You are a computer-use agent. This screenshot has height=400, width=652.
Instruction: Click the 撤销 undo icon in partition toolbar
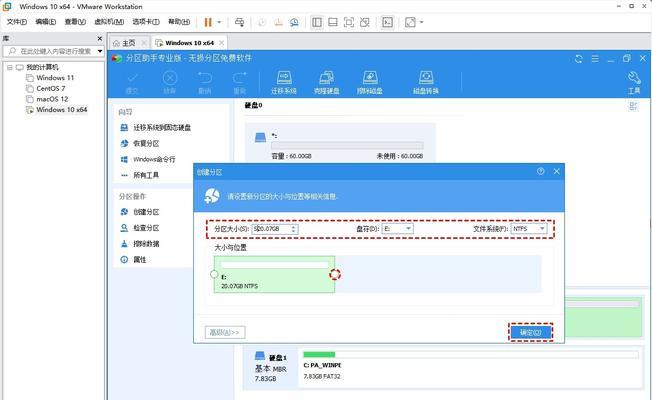[204, 83]
